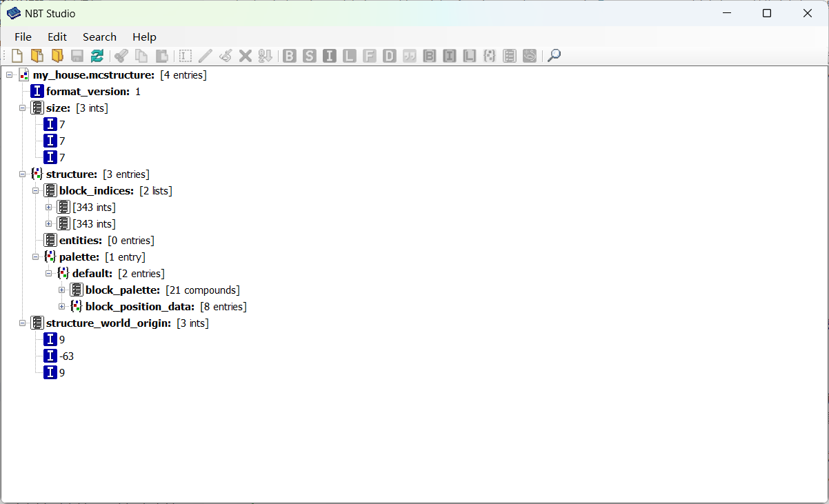The width and height of the screenshot is (829, 504).
Task: Select the my_house.mcstructure root row
Action: [112, 74]
